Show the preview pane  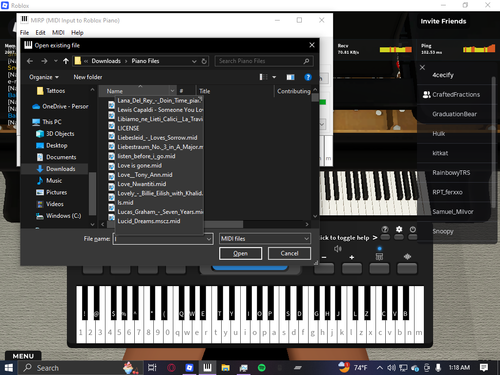(290, 77)
